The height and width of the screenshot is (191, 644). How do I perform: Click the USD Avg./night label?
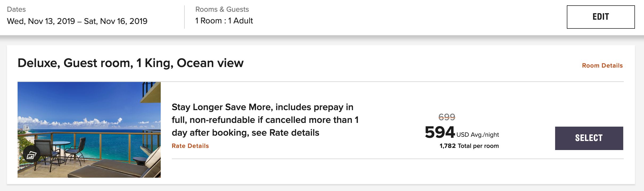click(x=477, y=135)
